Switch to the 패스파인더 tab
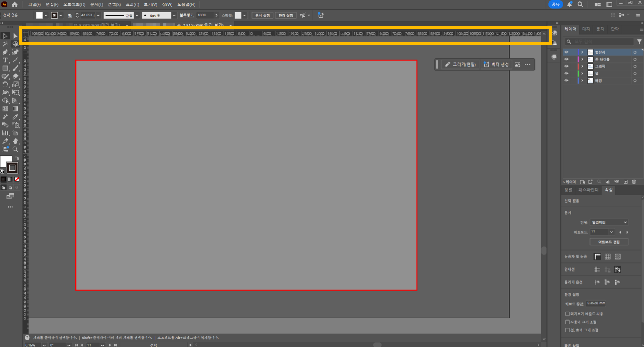The height and width of the screenshot is (347, 644). pos(588,190)
